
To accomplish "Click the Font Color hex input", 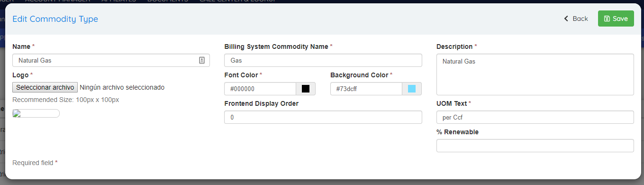I will (260, 89).
